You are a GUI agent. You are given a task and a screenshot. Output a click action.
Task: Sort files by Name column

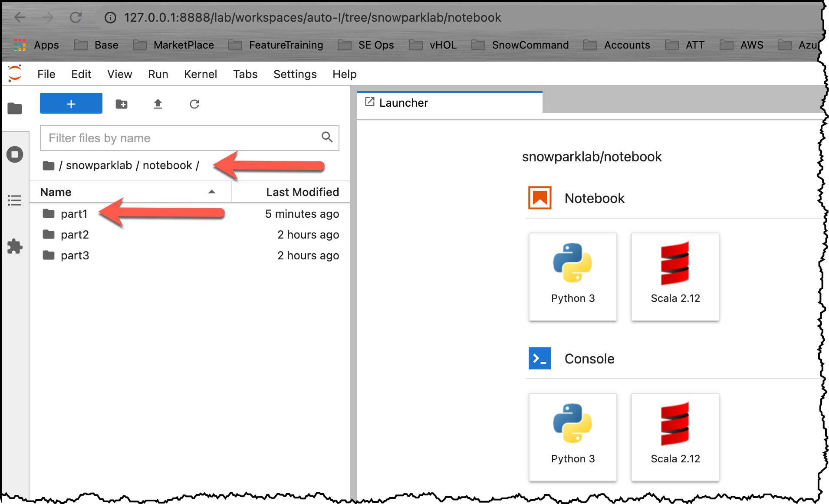tap(130, 192)
